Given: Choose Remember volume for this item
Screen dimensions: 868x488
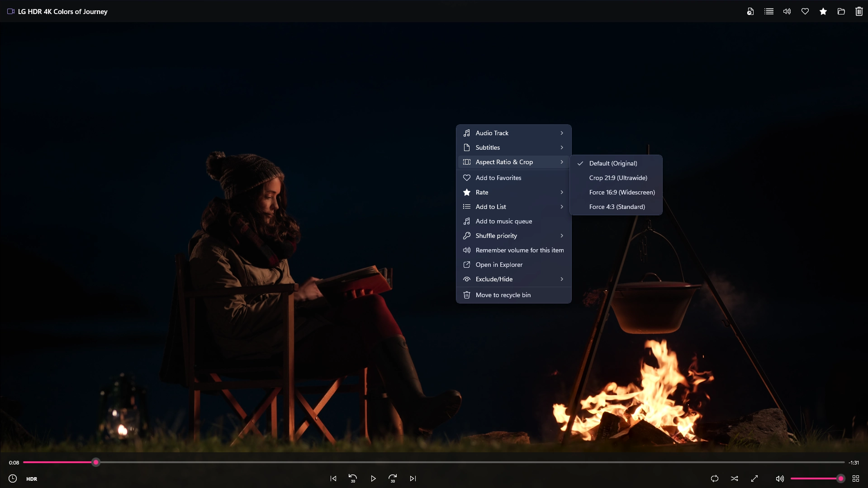Looking at the screenshot, I should pyautogui.click(x=513, y=250).
